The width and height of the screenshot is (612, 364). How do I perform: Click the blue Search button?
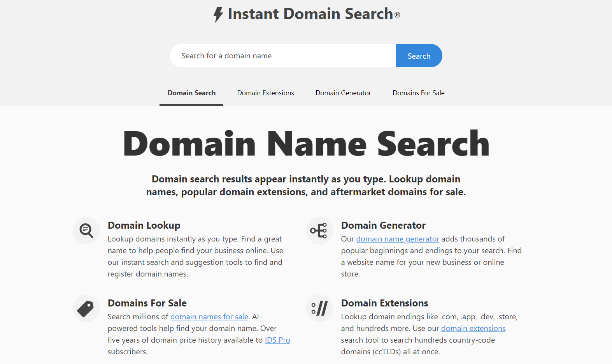pos(419,56)
